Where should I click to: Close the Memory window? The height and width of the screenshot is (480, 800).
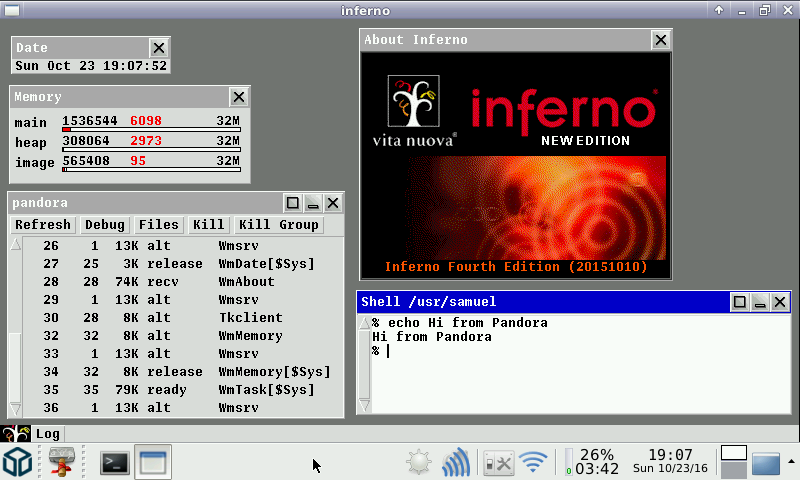click(238, 97)
